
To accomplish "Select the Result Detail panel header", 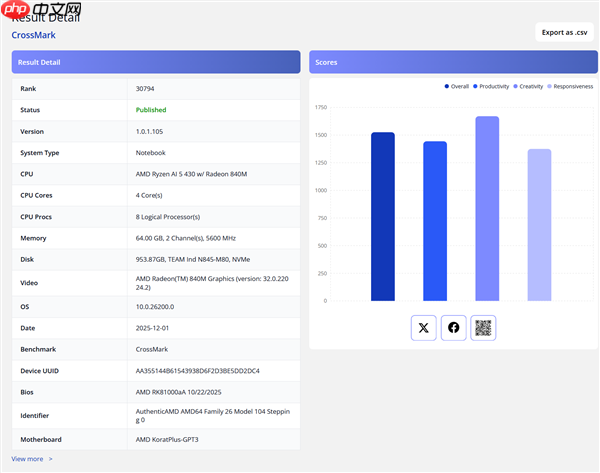I will (155, 62).
